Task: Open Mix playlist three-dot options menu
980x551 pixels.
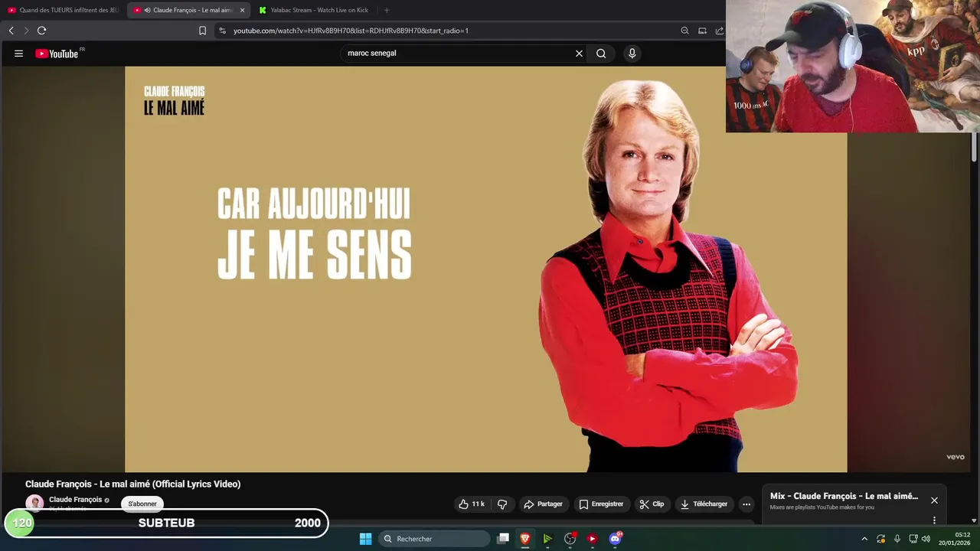Action: 934,520
